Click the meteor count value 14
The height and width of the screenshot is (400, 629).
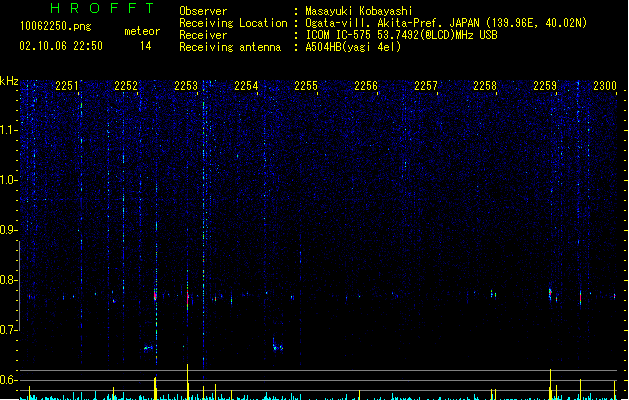click(146, 46)
